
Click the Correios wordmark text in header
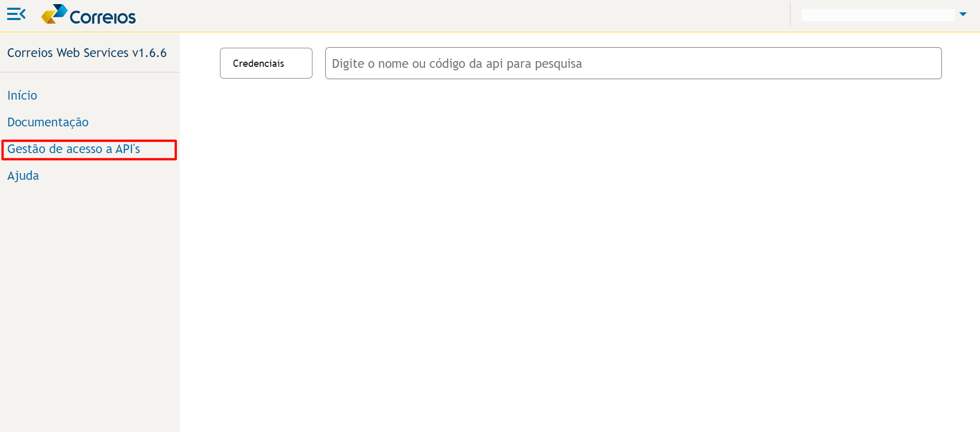pyautogui.click(x=103, y=17)
